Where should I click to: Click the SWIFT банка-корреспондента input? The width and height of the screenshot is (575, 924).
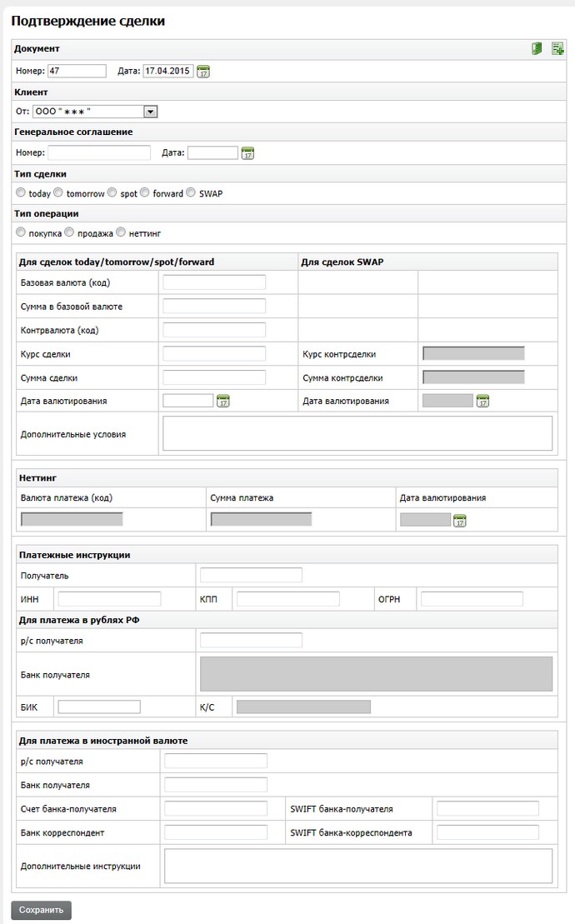[487, 832]
